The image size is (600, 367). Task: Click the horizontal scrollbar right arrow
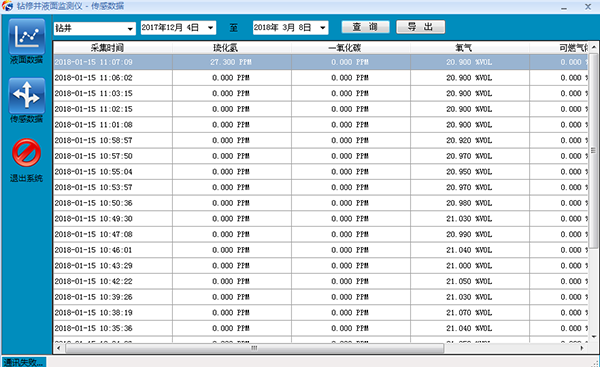pos(582,348)
